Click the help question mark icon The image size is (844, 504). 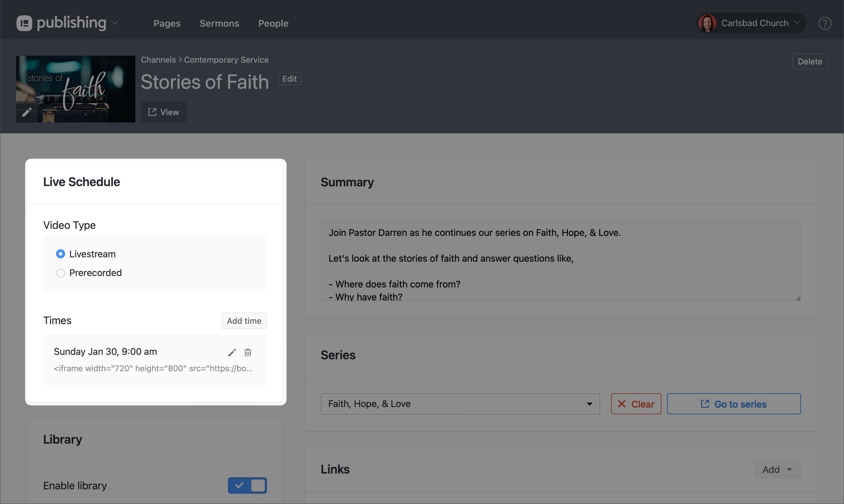825,23
